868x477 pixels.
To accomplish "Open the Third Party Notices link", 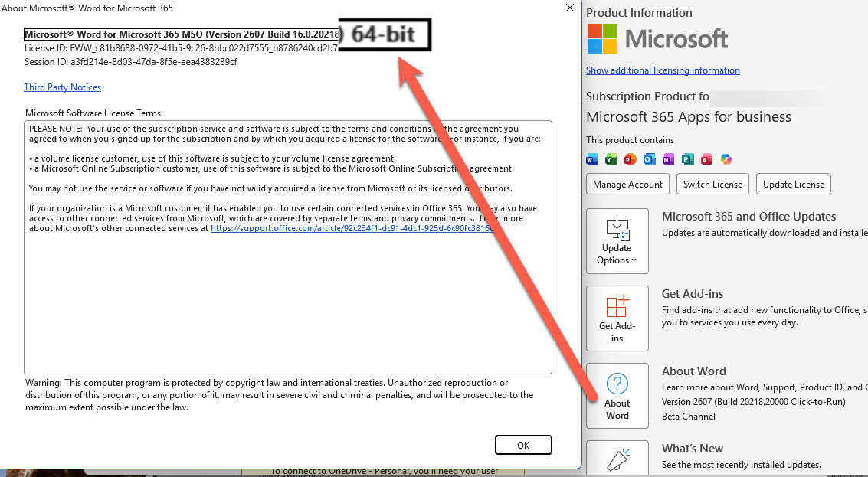I will [x=63, y=87].
